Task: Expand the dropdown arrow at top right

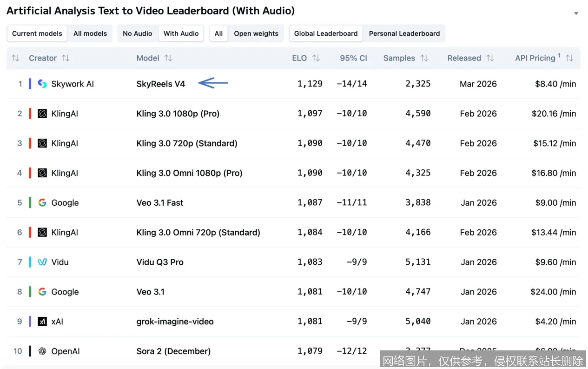Action: pyautogui.click(x=576, y=13)
